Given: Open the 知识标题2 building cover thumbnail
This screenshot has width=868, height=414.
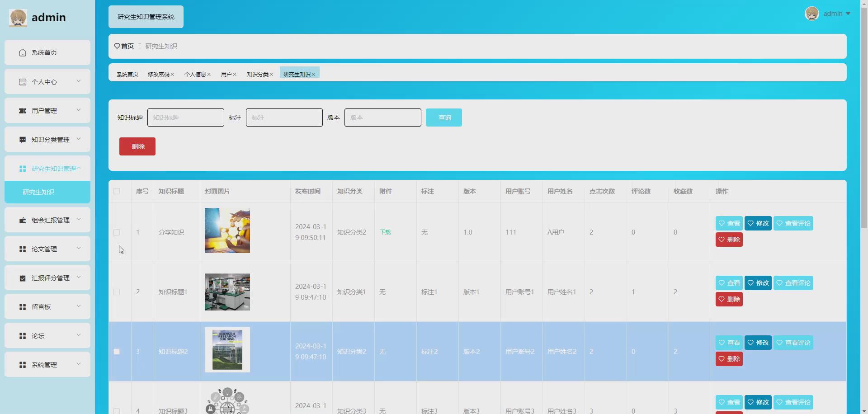Looking at the screenshot, I should tap(227, 350).
